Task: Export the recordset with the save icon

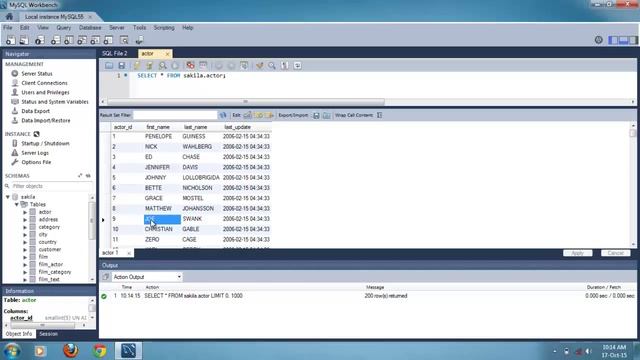Action: tap(316, 116)
